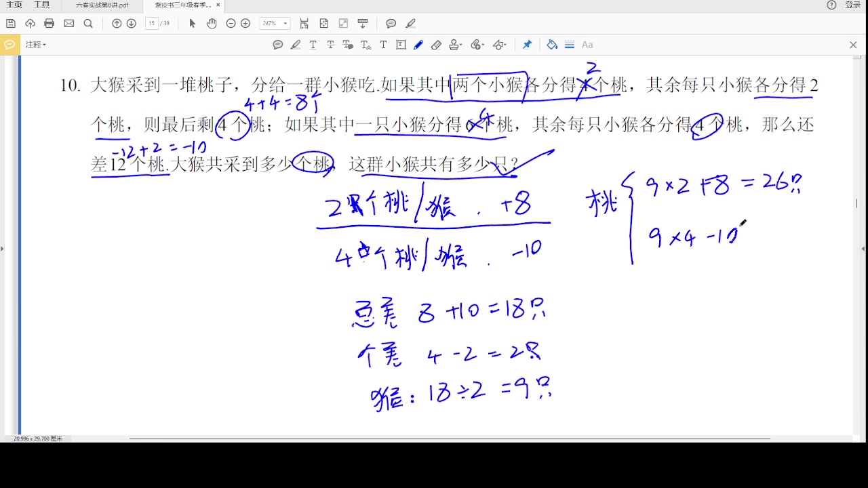The image size is (868, 488).
Task: Open the 工具 tools tab
Action: 42,5
